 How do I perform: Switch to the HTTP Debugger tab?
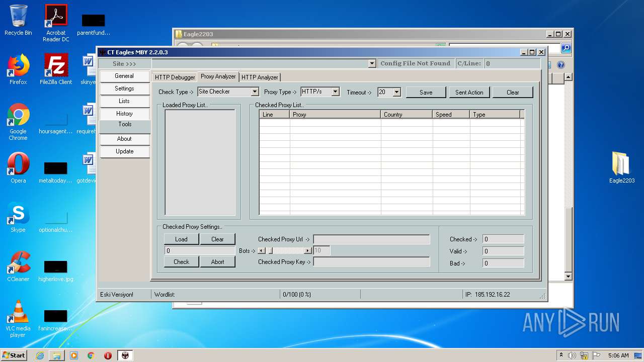175,77
